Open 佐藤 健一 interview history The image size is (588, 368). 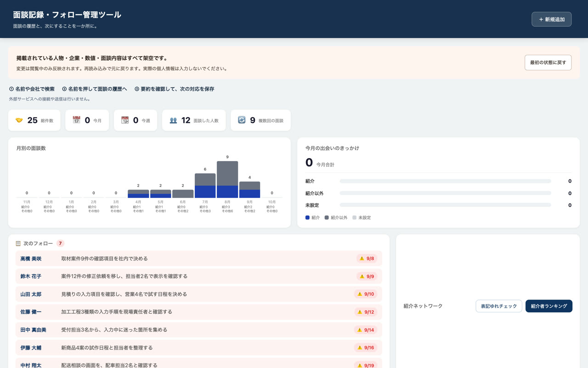[31, 312]
